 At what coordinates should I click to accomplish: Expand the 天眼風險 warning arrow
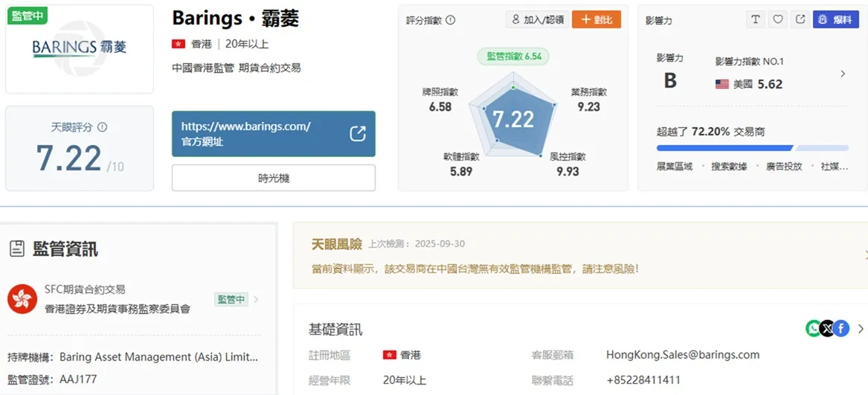click(865, 255)
